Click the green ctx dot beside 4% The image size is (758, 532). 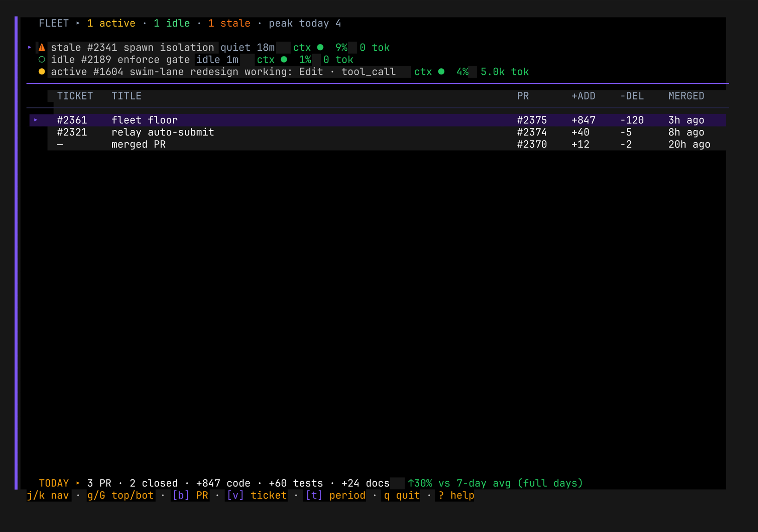coord(441,72)
